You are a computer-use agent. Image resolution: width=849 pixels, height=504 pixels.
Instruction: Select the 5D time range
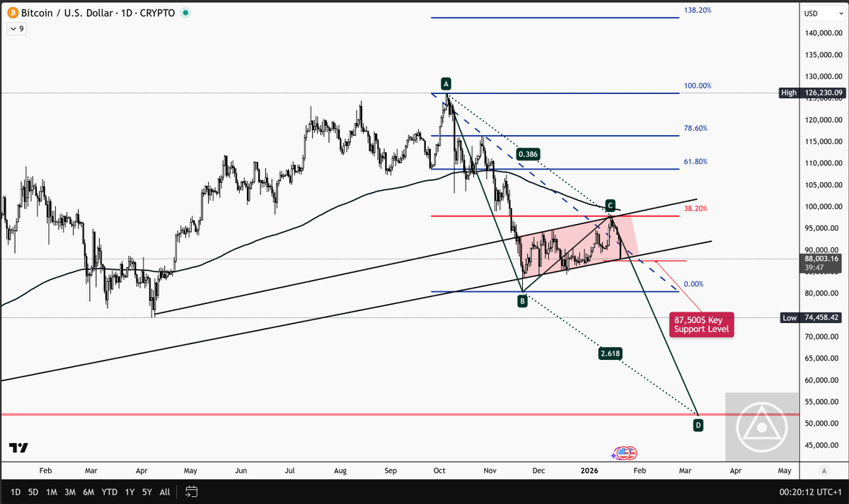pyautogui.click(x=33, y=491)
